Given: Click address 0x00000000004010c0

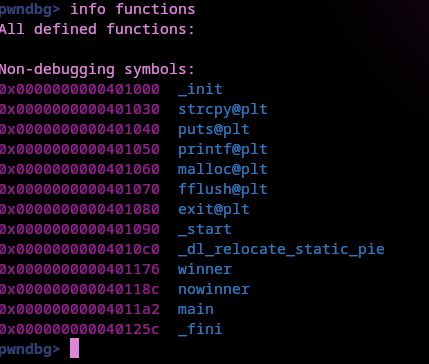Looking at the screenshot, I should (79, 249).
